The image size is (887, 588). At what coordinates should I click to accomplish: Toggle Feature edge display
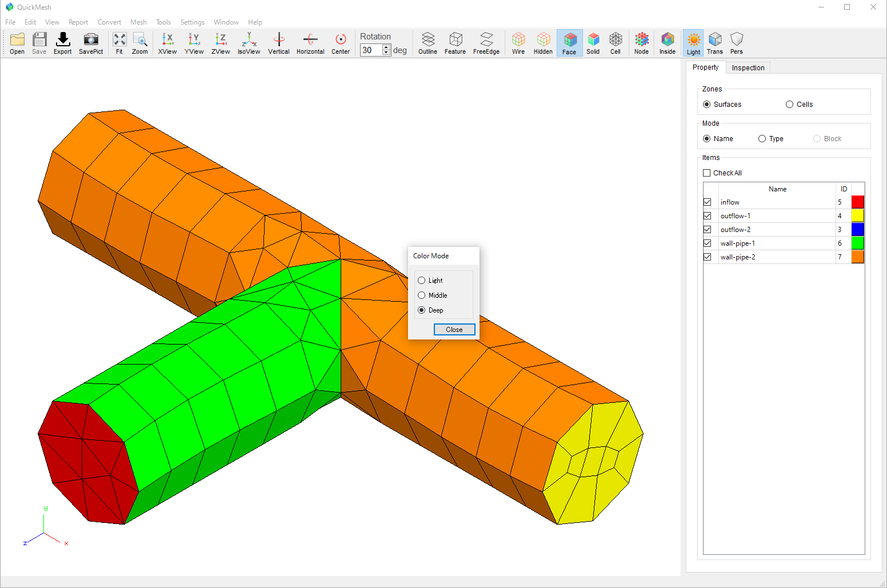pyautogui.click(x=456, y=43)
